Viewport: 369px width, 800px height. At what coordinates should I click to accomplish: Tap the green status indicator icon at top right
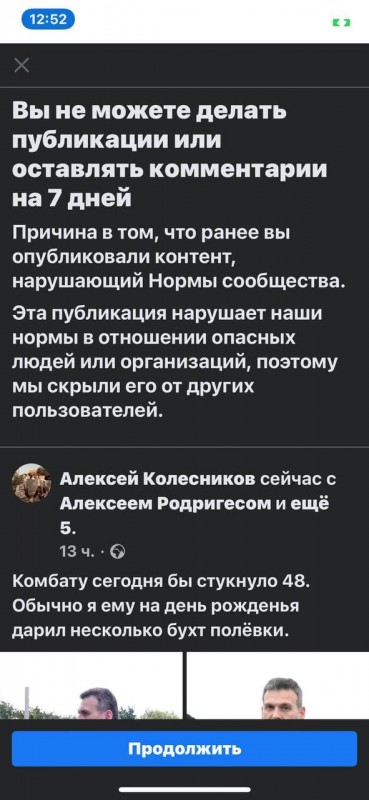[x=342, y=22]
